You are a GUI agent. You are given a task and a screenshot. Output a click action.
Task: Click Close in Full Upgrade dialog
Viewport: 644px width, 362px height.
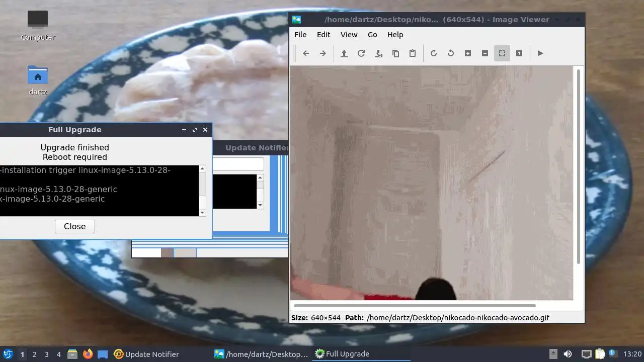[74, 226]
